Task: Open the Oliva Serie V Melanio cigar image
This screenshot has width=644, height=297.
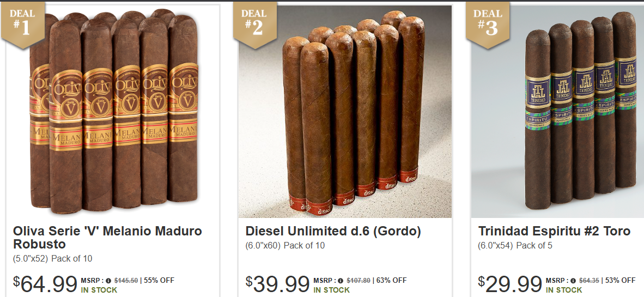Action: (113, 111)
